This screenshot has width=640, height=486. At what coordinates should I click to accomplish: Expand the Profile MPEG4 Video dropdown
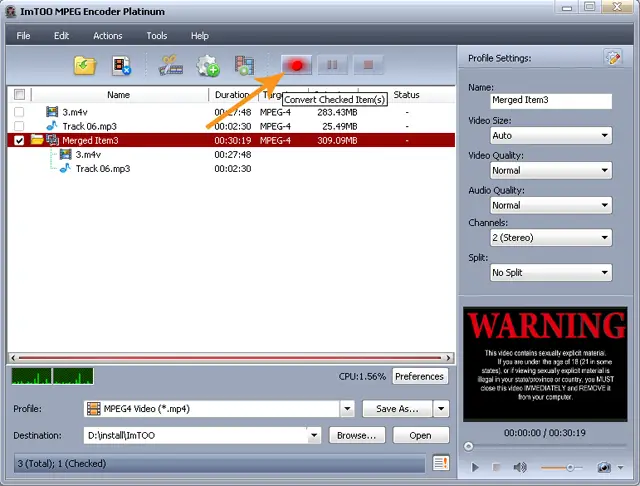(x=347, y=408)
